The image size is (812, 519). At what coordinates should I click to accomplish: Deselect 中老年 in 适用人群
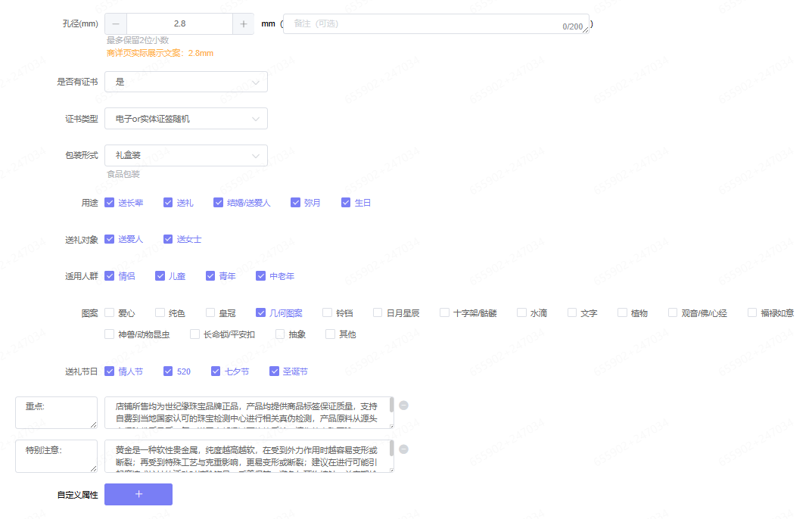(x=261, y=276)
